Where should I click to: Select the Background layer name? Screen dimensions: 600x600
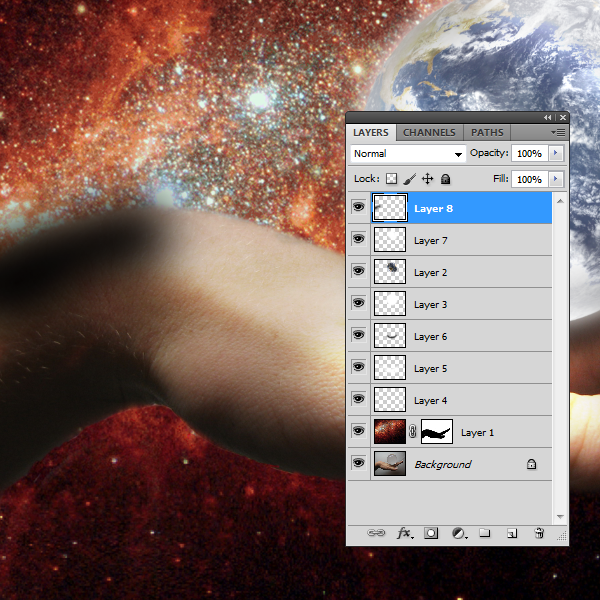[x=443, y=465]
